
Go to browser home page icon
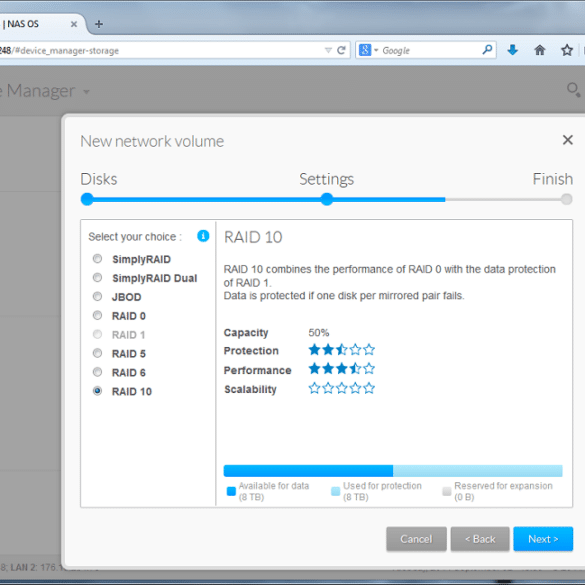[x=539, y=50]
